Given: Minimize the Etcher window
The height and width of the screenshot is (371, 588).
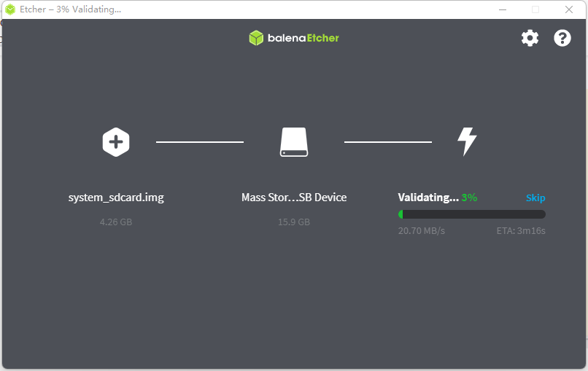Looking at the screenshot, I should pos(503,9).
